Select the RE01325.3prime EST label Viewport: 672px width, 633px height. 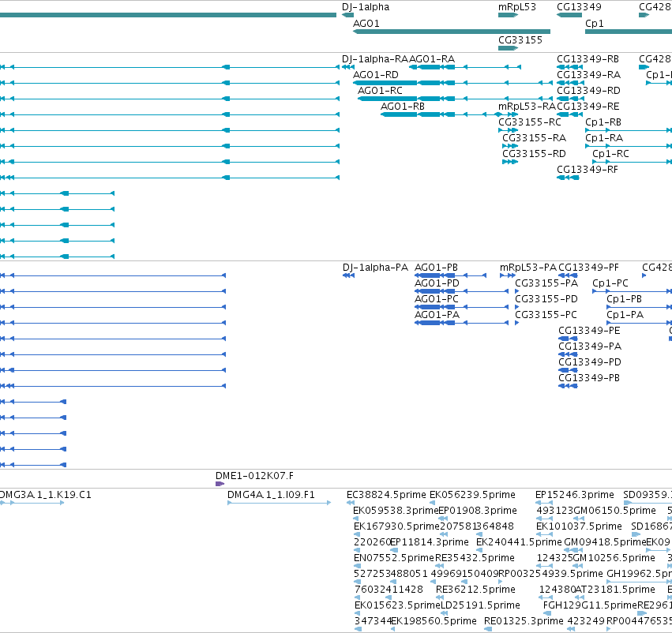tap(524, 621)
